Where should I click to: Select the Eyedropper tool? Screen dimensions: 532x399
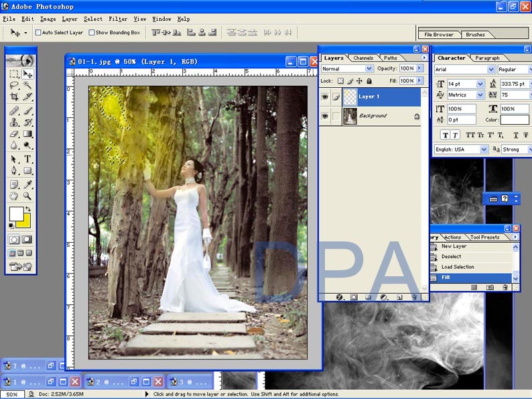point(27,184)
